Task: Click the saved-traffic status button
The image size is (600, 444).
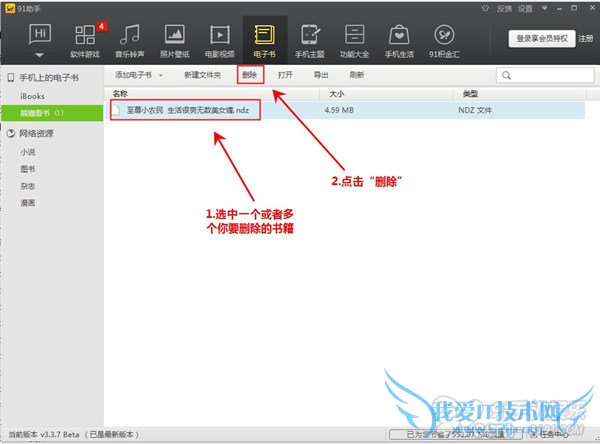Action: point(455,434)
